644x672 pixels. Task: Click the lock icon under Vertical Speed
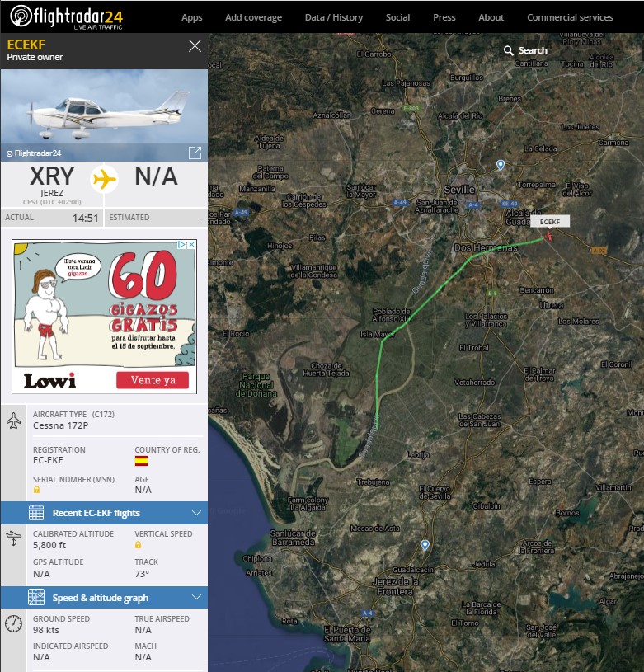click(x=139, y=545)
